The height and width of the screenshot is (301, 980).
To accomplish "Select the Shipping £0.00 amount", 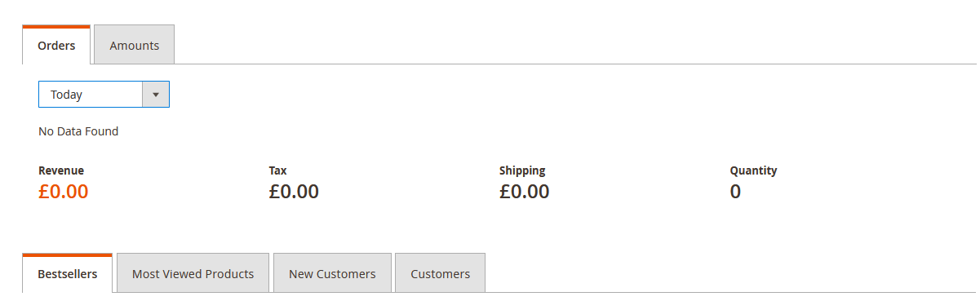I will (525, 192).
